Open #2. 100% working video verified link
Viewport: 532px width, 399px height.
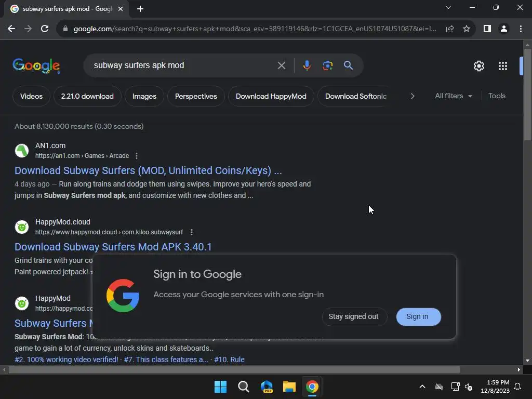pyautogui.click(x=66, y=360)
